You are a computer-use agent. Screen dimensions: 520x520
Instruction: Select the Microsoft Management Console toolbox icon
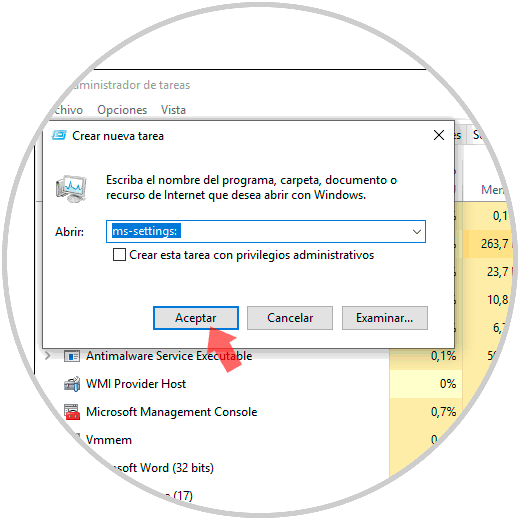click(x=72, y=412)
